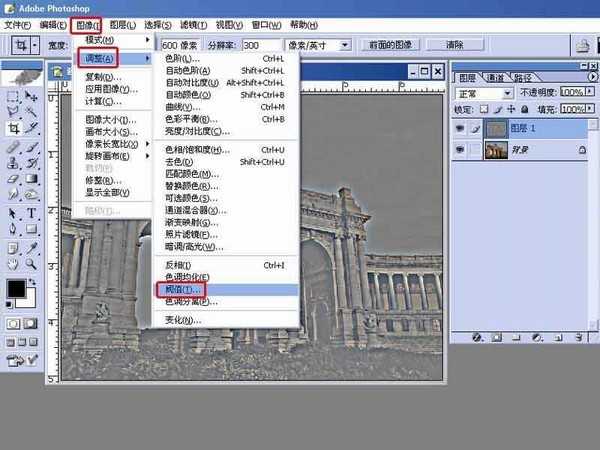Select the Brush tool
Viewport: 600px width, 450px height.
tap(31, 147)
